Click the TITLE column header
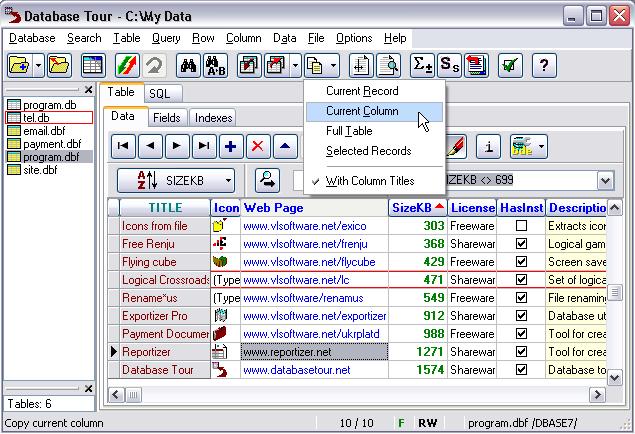This screenshot has width=635, height=434. tap(165, 208)
